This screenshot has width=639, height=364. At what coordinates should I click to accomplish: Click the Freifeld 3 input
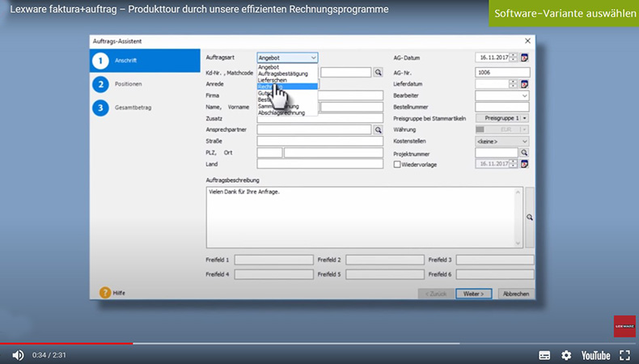click(x=495, y=260)
